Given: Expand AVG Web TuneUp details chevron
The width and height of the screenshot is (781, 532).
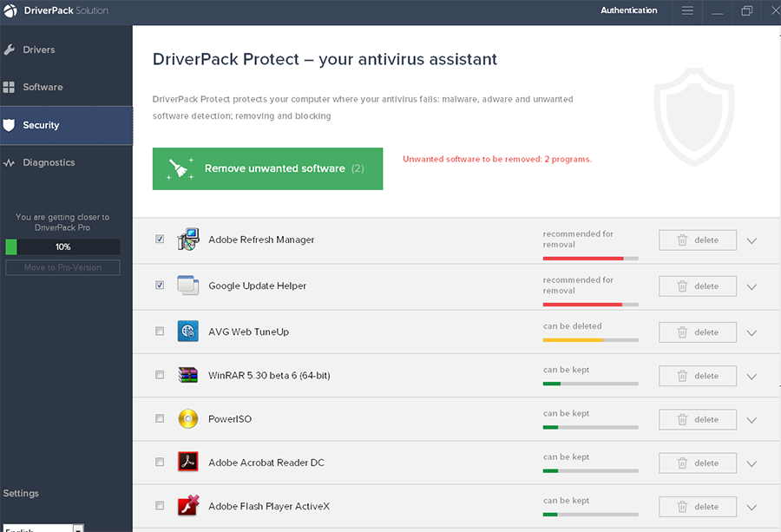Looking at the screenshot, I should click(x=751, y=332).
